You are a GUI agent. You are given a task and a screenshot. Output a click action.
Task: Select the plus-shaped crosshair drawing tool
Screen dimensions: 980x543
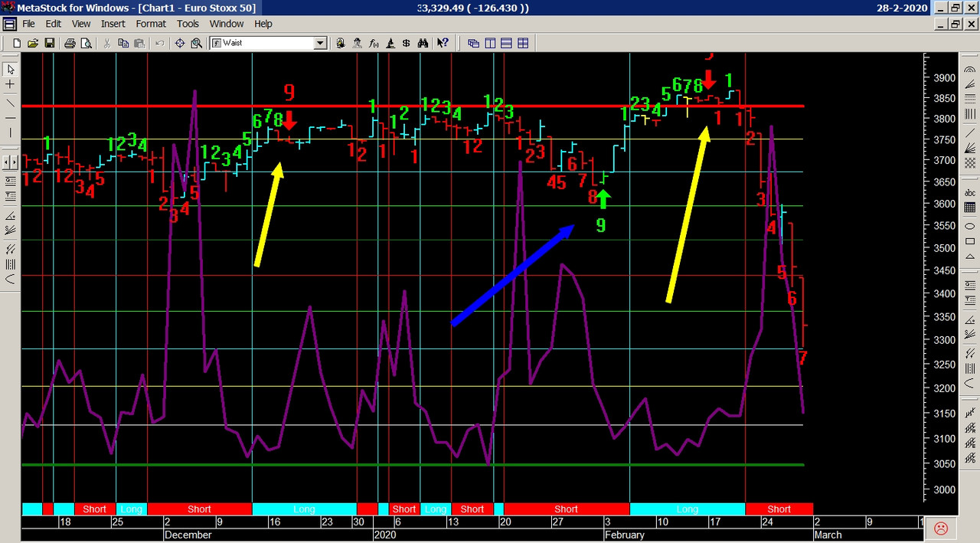coord(11,84)
